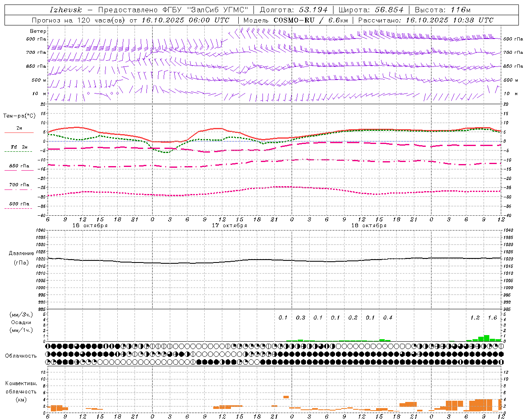The width and height of the screenshot is (525, 420).
Task: Click the Модель COSMO-RU / 6.6км label
Action: pyautogui.click(x=296, y=20)
